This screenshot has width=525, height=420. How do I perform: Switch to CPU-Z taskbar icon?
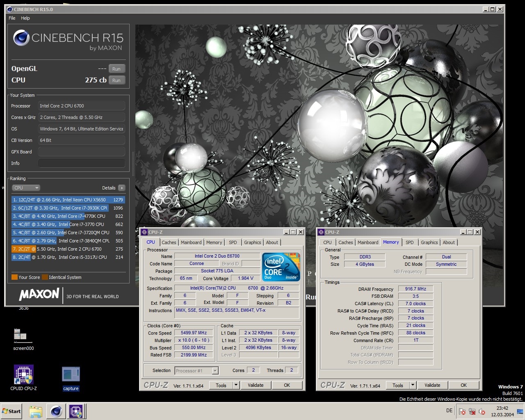[76, 411]
